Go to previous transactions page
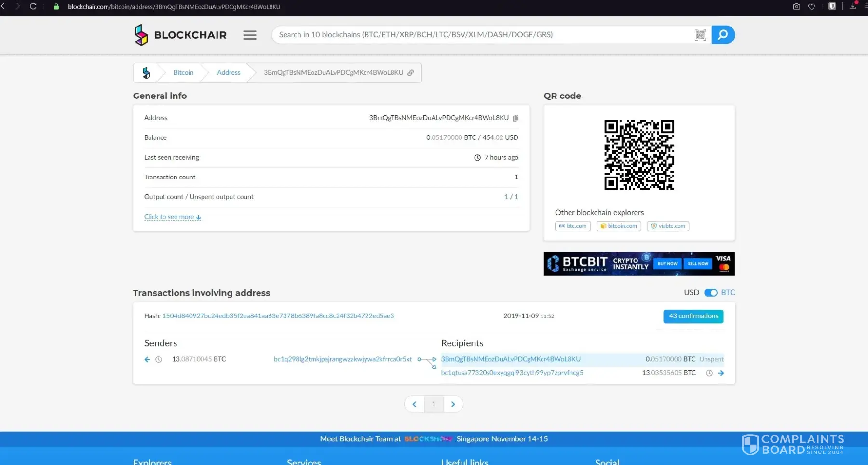The image size is (868, 465). 414,404
